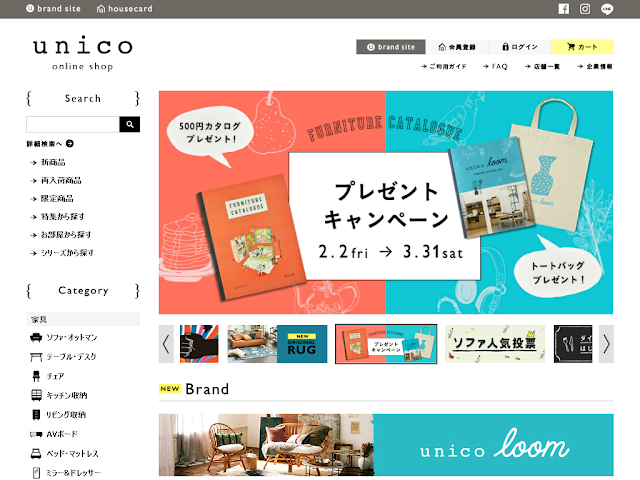Select the ORIGINAL RUG banner thumbnail
Image resolution: width=640 pixels, height=480 pixels.
coord(277,344)
